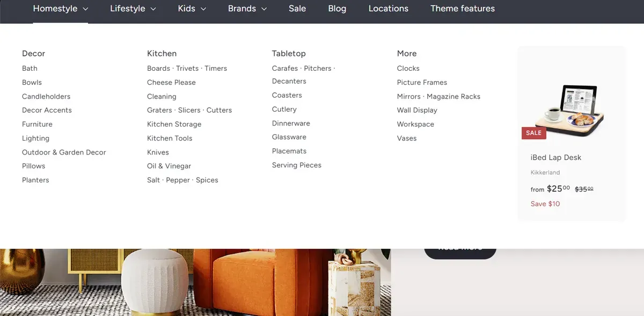Browse the Candleholders category
The image size is (644, 316).
coord(46,96)
